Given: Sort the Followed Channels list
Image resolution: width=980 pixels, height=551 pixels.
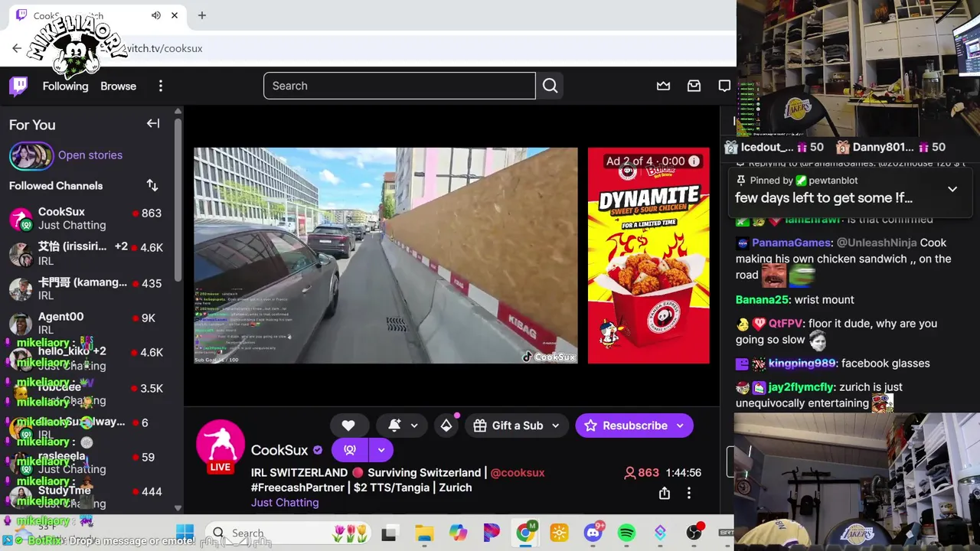Looking at the screenshot, I should click(x=152, y=185).
